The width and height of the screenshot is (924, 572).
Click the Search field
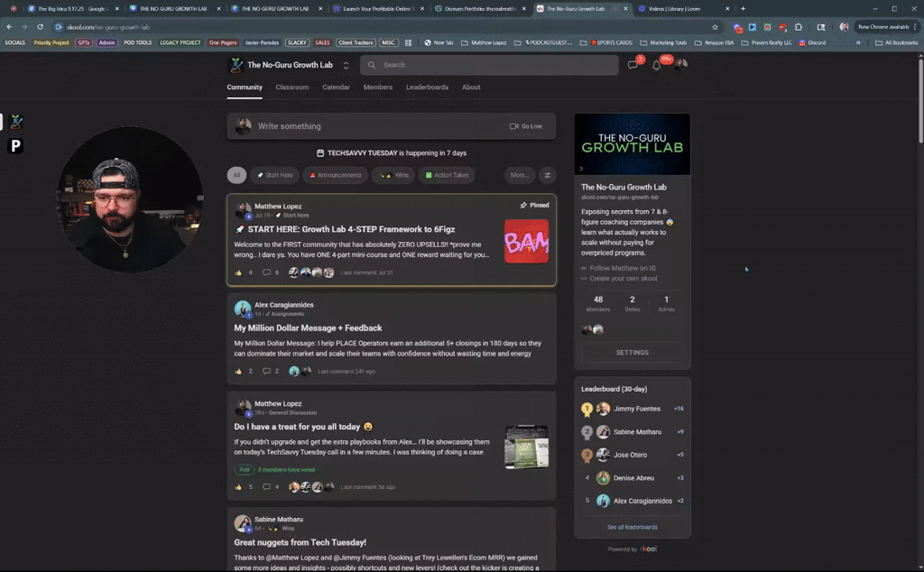[x=489, y=65]
